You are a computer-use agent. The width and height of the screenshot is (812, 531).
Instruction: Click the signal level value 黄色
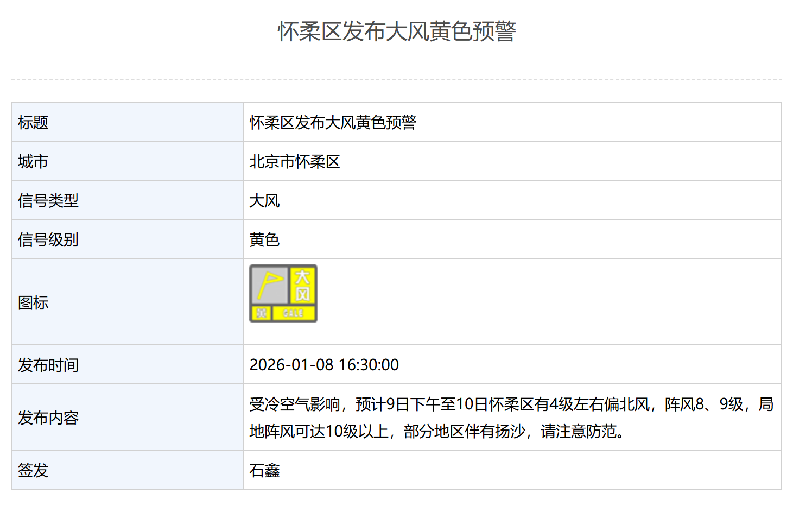264,240
